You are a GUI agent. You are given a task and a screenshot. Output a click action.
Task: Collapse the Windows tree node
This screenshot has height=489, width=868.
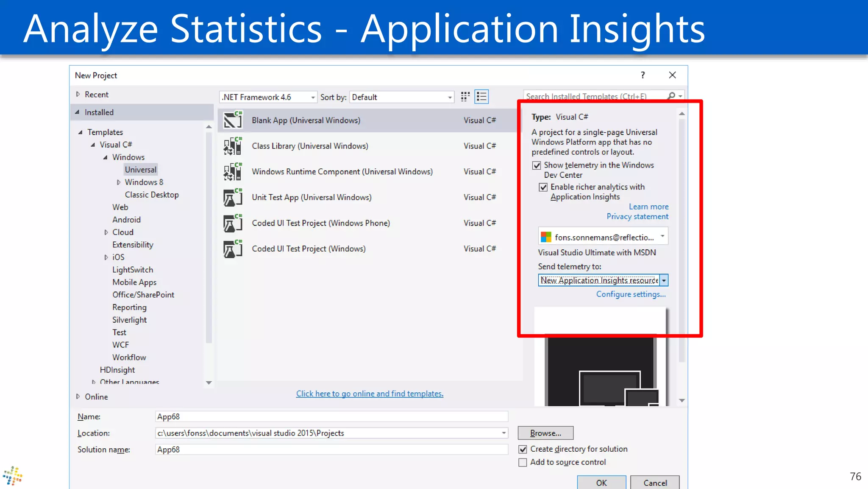105,157
